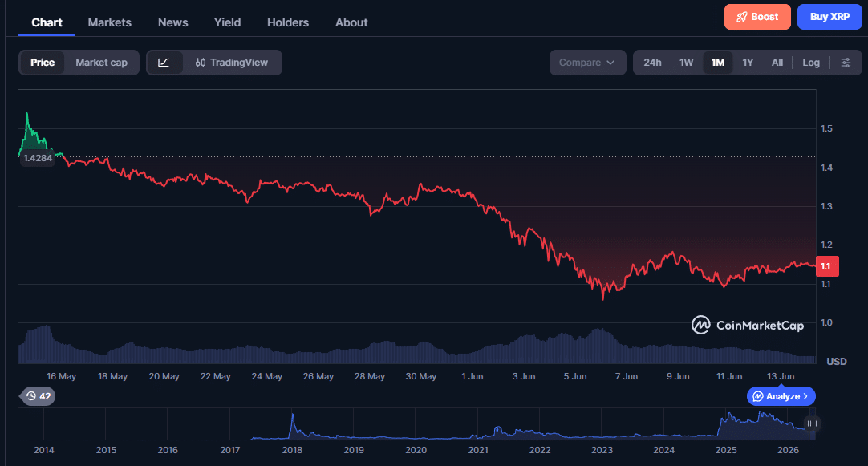Show All time price history

pos(777,63)
